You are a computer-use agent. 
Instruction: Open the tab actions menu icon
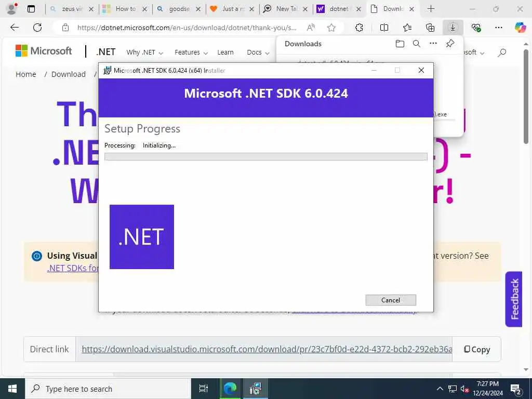pyautogui.click(x=31, y=9)
